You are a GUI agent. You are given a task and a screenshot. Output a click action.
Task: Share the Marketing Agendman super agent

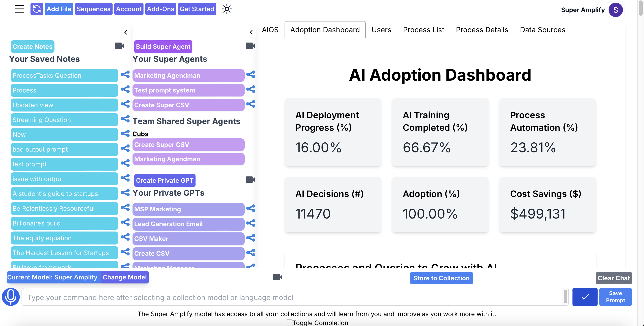point(250,75)
